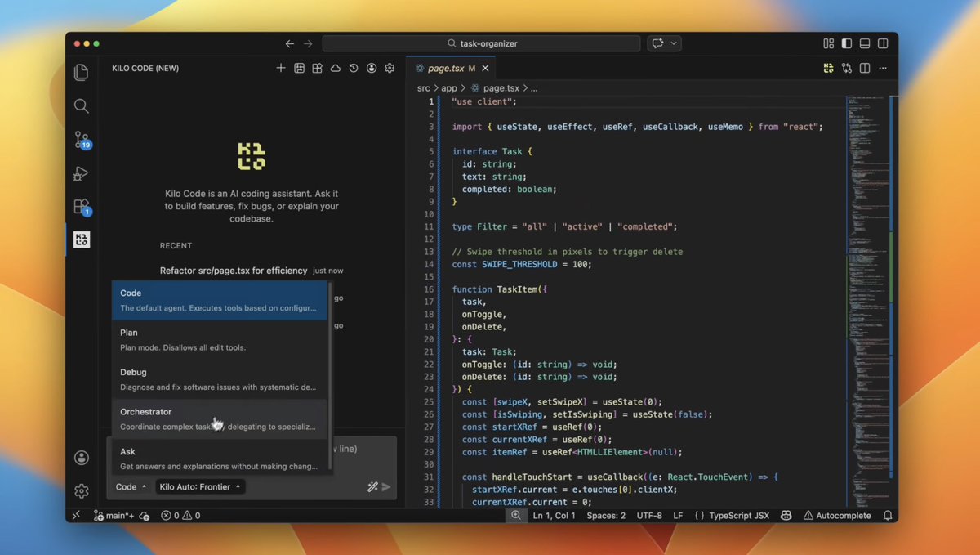
Task: Open Kilo Code task history icon
Action: [x=353, y=68]
